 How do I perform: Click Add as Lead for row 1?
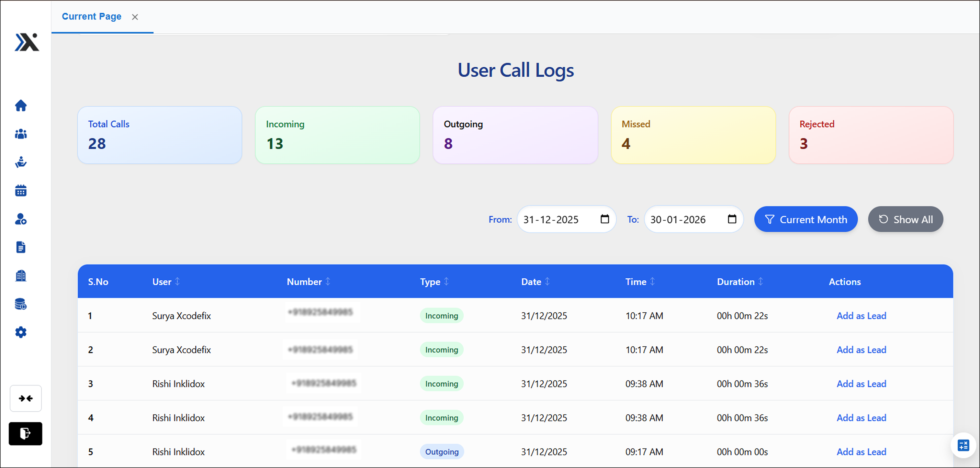coord(861,316)
